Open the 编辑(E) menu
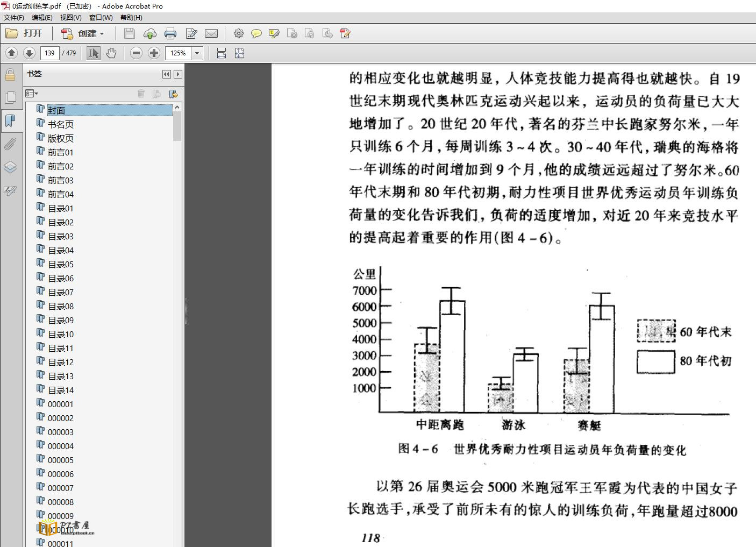 pyautogui.click(x=42, y=17)
